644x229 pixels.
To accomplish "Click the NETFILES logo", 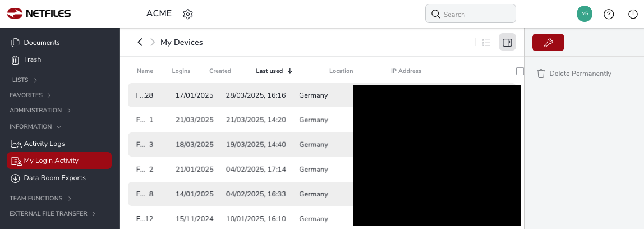I will 39,13.
